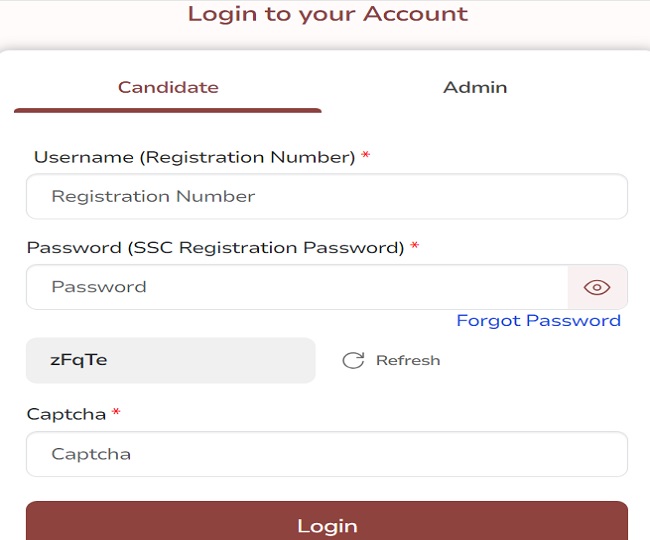Click the red asterisk after Username label
The height and width of the screenshot is (540, 650).
[x=366, y=157]
